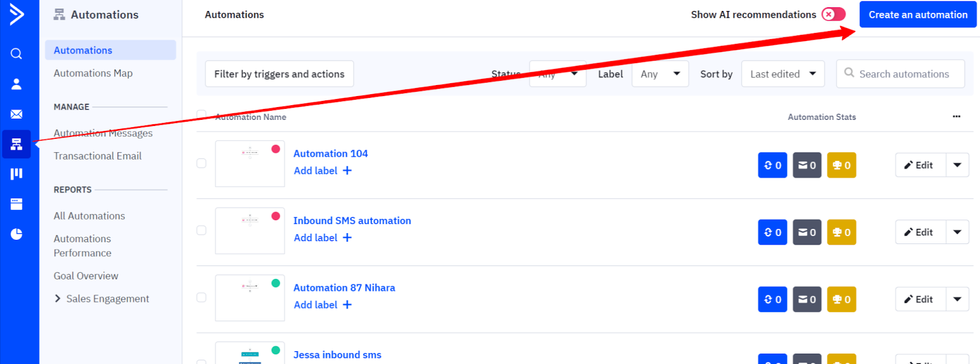The image size is (980, 364).
Task: View contacts count for Automation 104
Action: [772, 165]
